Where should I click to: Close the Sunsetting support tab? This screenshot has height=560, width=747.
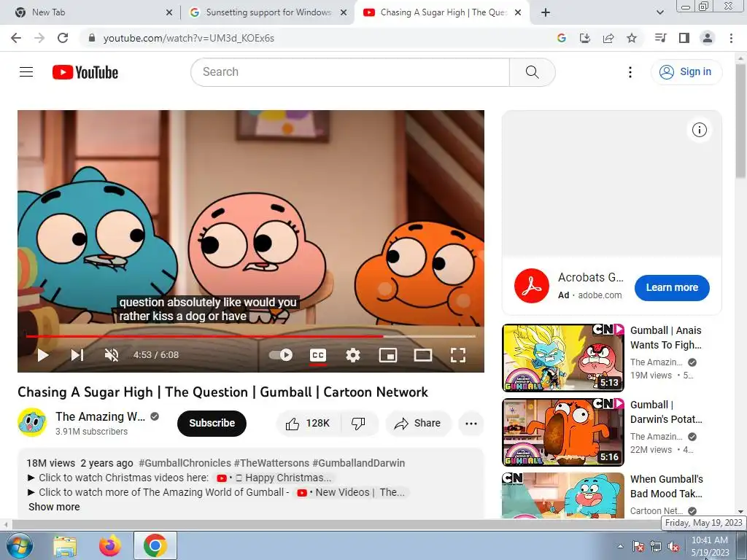(x=344, y=13)
